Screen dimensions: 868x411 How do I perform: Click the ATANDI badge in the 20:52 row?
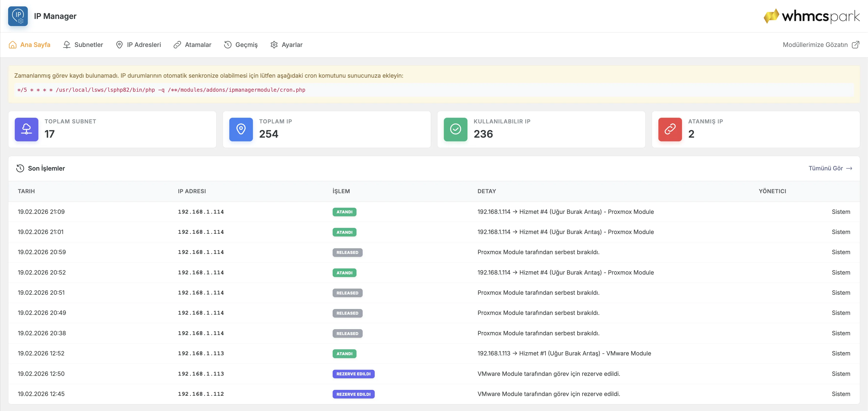(344, 273)
